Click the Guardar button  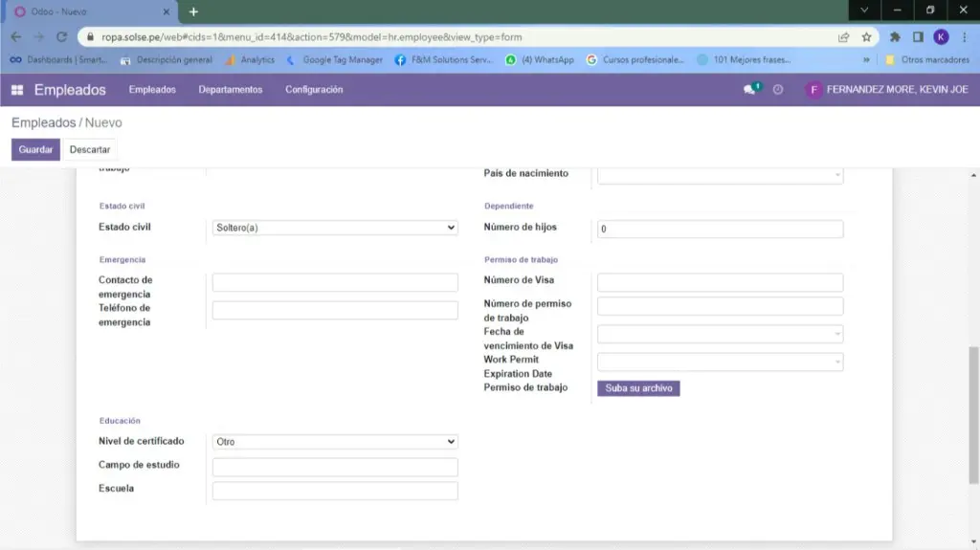point(35,150)
